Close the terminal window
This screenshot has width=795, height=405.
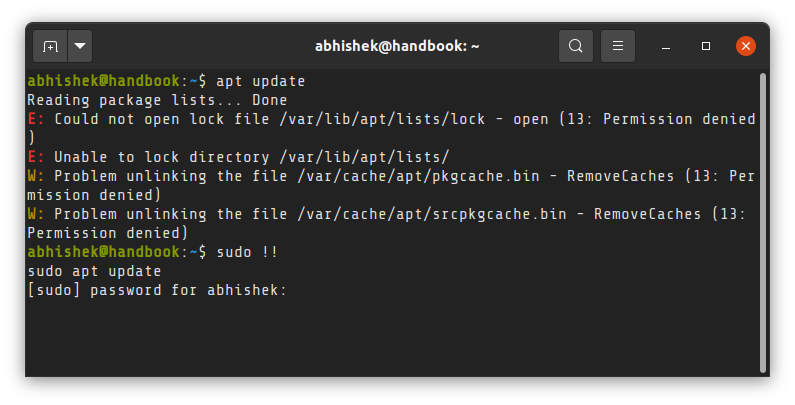tap(745, 46)
